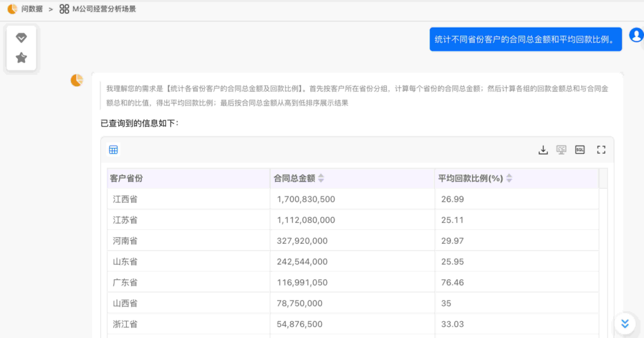Click the 广东省 cell
Screen dimensions: 644x338
125,282
